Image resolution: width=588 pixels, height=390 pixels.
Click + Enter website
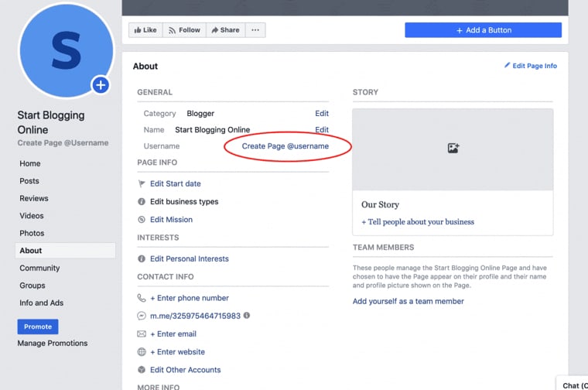tap(177, 352)
